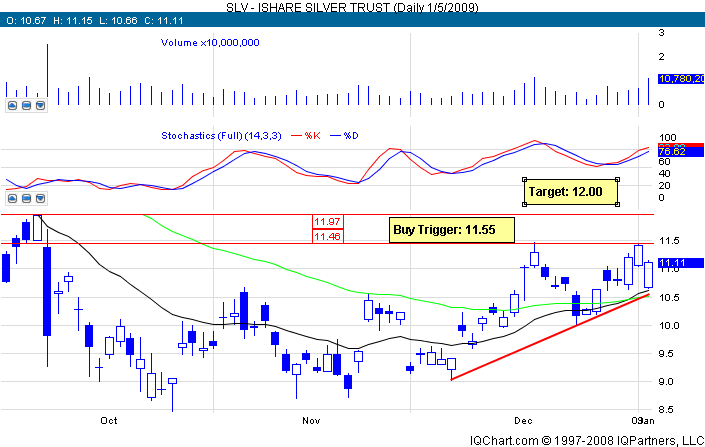
Task: Click the down-arrow icon in Stochastics panel
Action: pyautogui.click(x=40, y=198)
